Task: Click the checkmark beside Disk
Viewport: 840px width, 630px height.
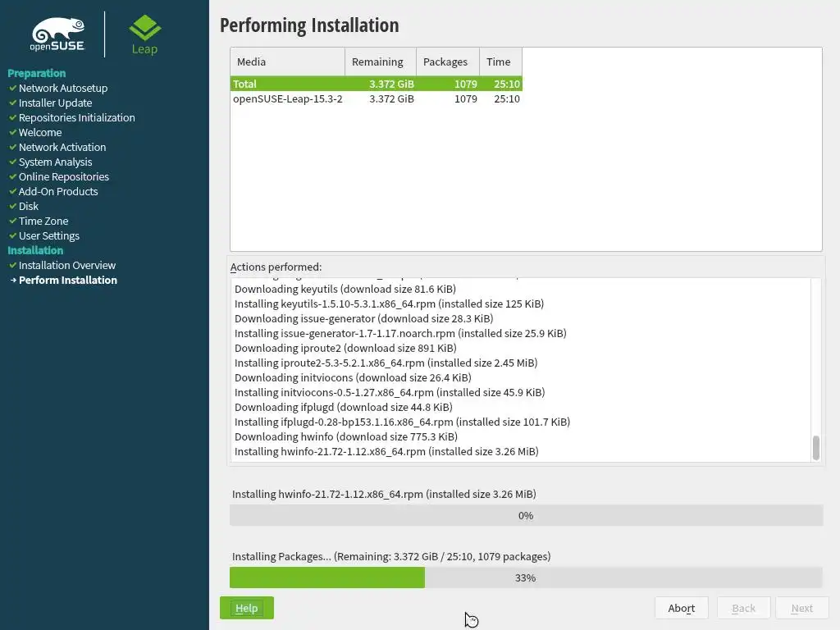Action: pos(13,206)
